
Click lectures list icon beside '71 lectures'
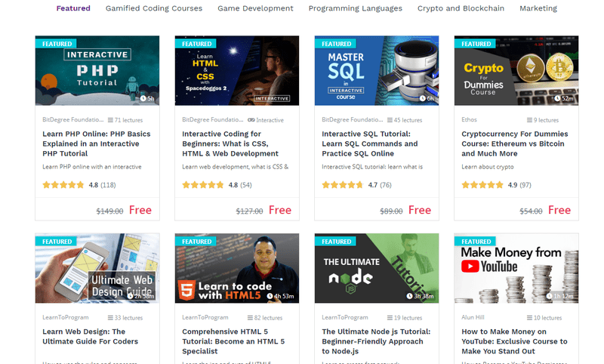110,120
